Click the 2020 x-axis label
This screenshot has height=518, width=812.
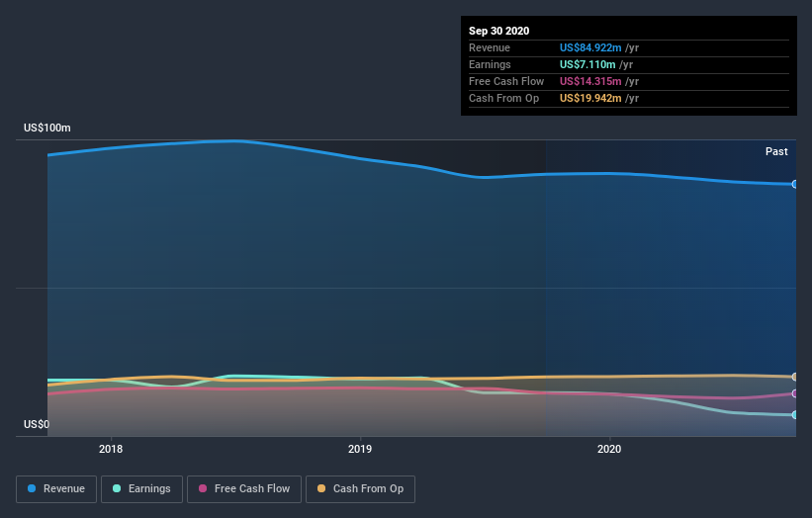[x=609, y=449]
